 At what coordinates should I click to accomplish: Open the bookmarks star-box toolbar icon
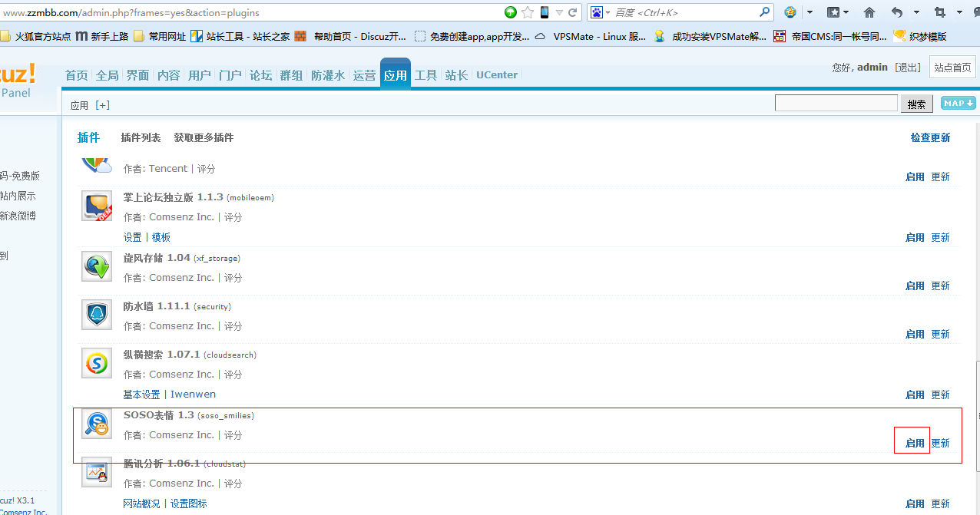833,12
